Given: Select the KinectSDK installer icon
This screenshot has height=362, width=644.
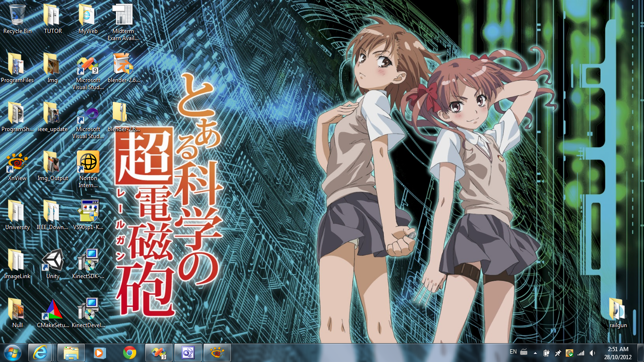Looking at the screenshot, I should 88,264.
